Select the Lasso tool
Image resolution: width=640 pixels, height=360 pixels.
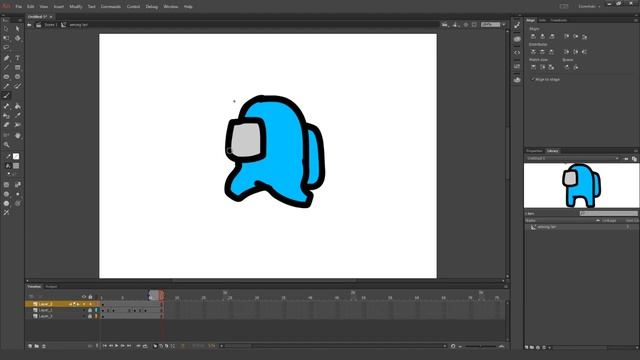pos(6,48)
